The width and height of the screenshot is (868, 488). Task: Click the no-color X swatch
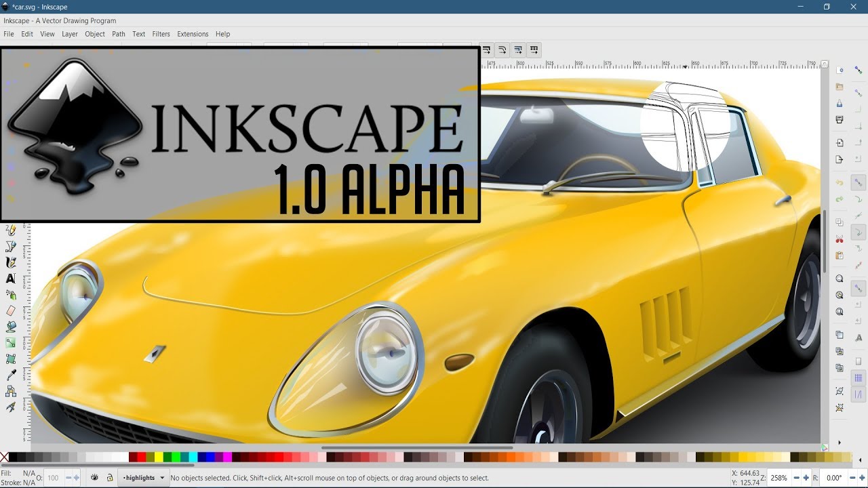[5, 457]
